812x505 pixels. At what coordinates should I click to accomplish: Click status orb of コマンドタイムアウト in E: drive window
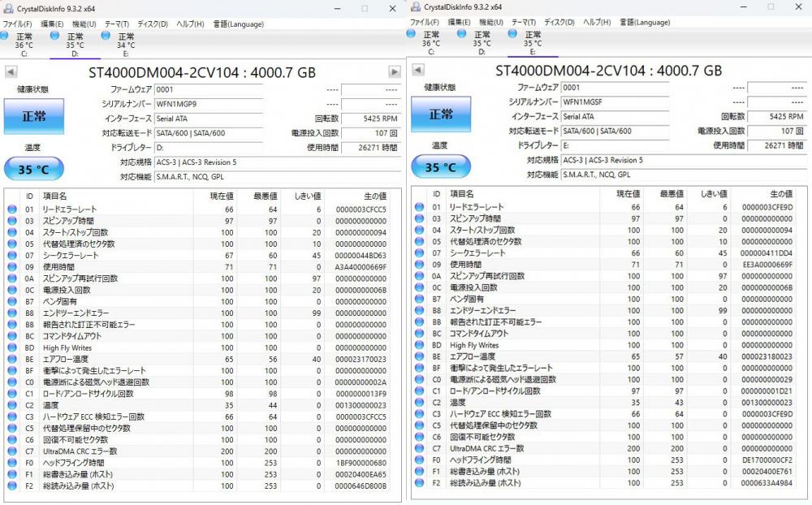(x=419, y=334)
